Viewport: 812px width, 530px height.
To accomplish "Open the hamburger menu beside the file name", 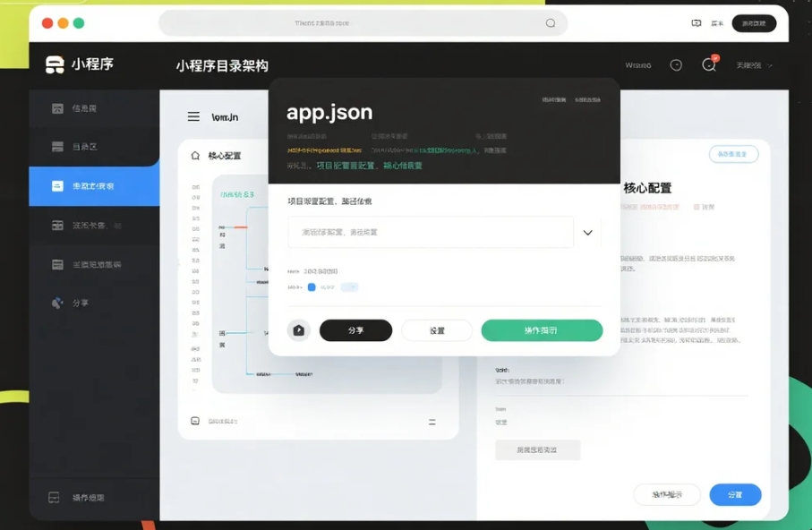I will click(193, 116).
